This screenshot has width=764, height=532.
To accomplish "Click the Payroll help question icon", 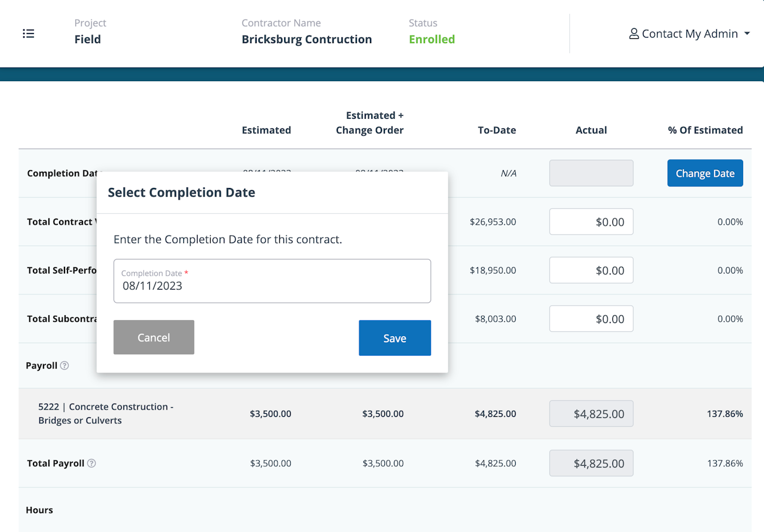I will tap(64, 365).
